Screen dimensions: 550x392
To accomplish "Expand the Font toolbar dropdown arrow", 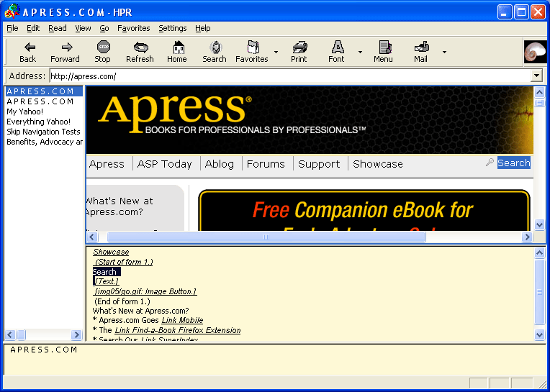I will (360, 52).
